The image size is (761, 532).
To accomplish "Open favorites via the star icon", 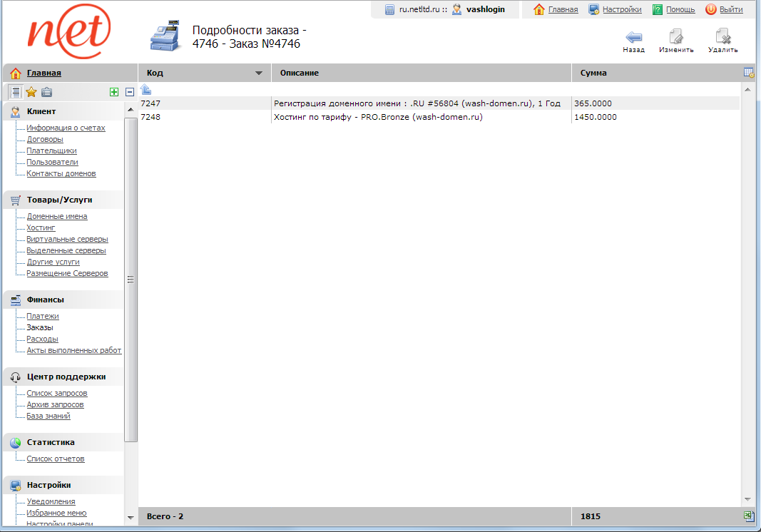I will click(x=31, y=92).
